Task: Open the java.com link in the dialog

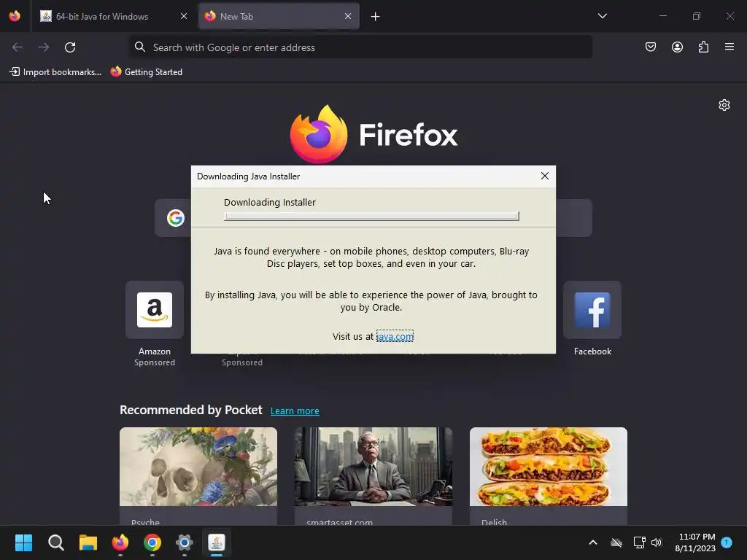Action: [395, 336]
